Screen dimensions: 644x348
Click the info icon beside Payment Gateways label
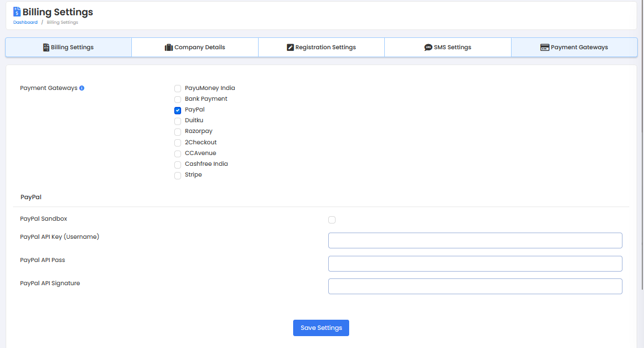(x=82, y=88)
